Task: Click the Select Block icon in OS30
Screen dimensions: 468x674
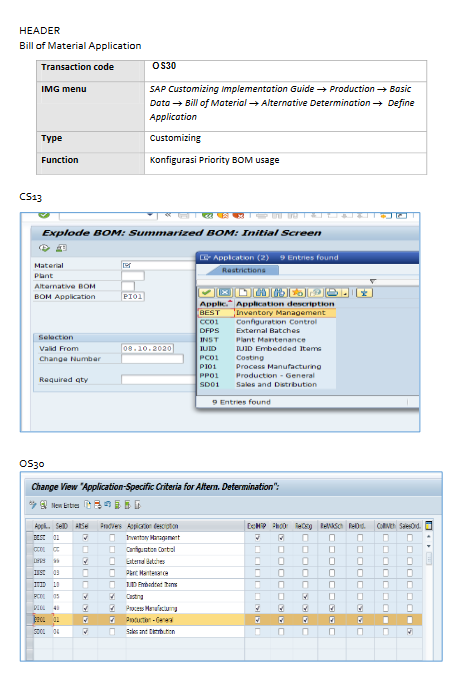Action: click(x=127, y=505)
